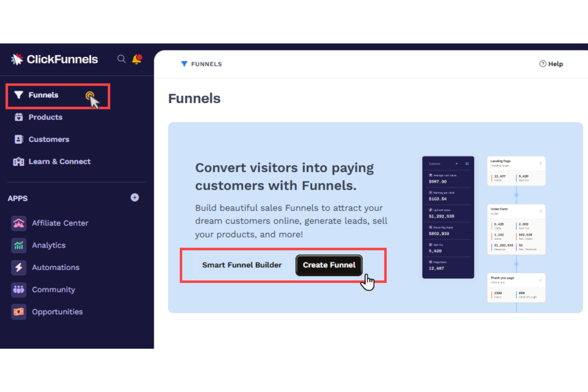Select the Funnels filter icon in sidebar
Screen dimensions: 588x392
pyautogui.click(x=19, y=95)
